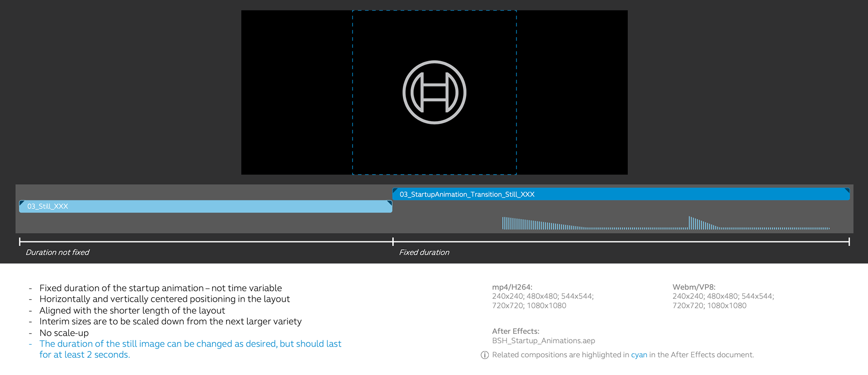Click the 'Horizontally and vertically centered positioning' bullet
The image size is (868, 375).
(x=165, y=299)
